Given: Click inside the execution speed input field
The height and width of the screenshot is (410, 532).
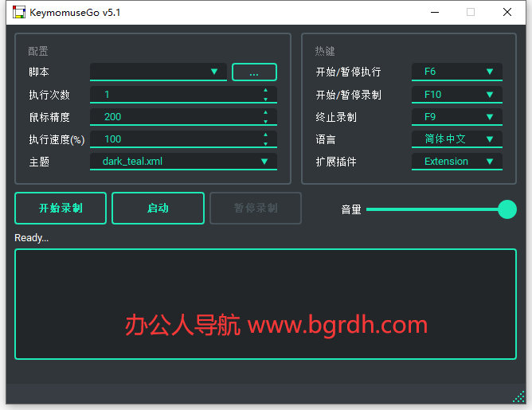Looking at the screenshot, I should point(175,139).
